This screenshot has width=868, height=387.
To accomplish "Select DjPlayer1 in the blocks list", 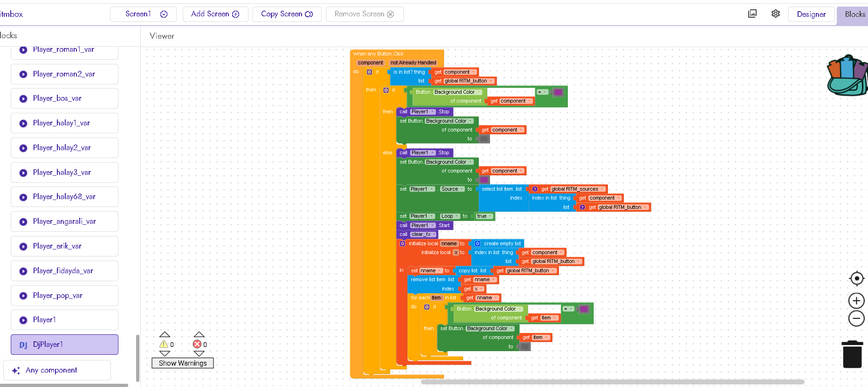I will point(64,345).
